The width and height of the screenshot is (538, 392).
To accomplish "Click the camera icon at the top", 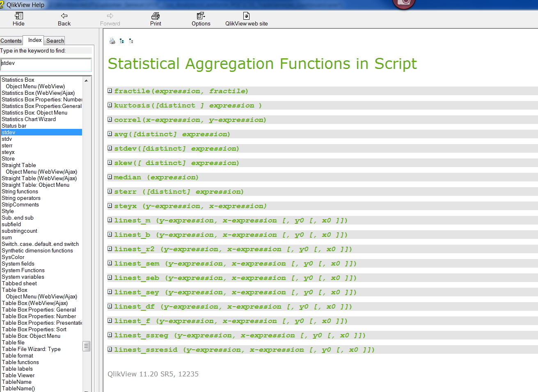I will [404, 2].
